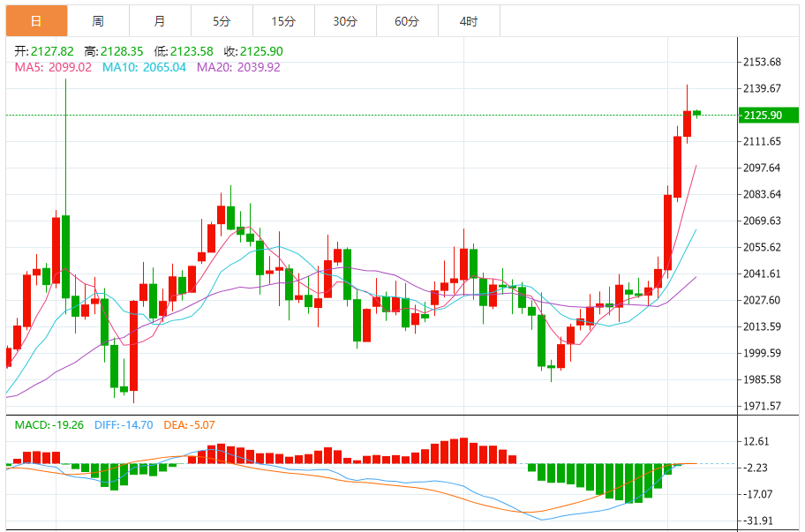The height and width of the screenshot is (532, 805).
Task: Click the 高:2128.35 high price value
Action: (x=114, y=51)
